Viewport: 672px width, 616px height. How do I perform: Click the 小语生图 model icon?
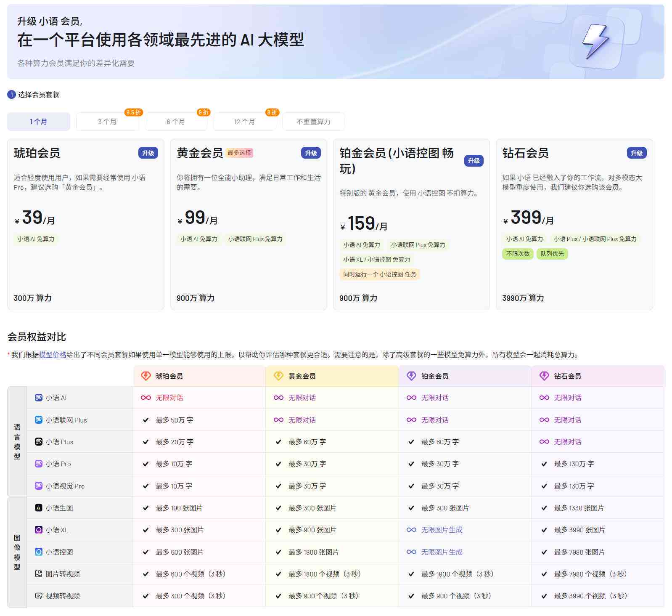tap(38, 507)
